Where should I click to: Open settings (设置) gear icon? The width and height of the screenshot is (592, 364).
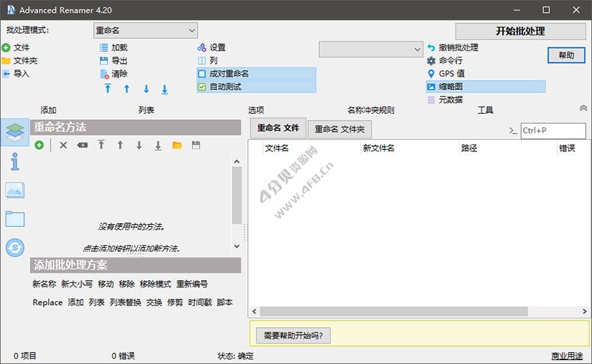pos(202,47)
